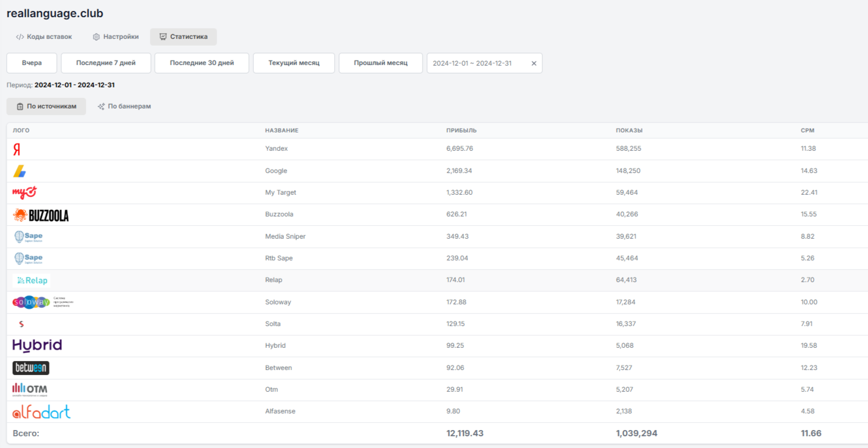Filter by Последние 7 дней
Screen dimensions: 868x448
click(x=106, y=63)
